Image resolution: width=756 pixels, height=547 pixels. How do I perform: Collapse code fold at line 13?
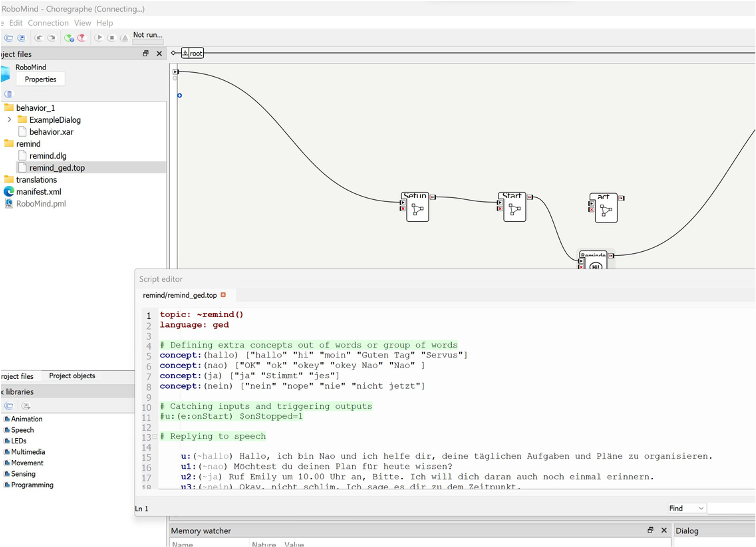pos(155,436)
